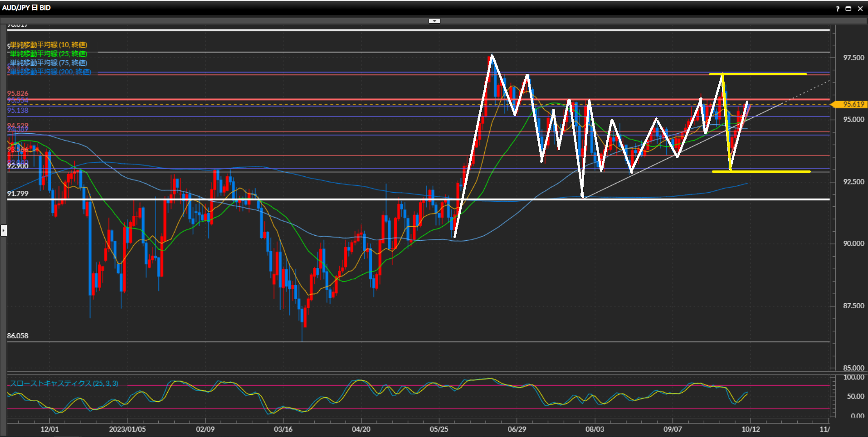Select the 25-period simple moving average label
Viewport: 868px width, 437px height.
(49, 54)
